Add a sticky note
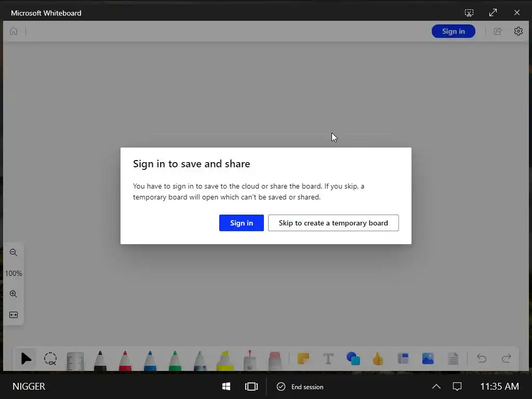 click(x=303, y=358)
